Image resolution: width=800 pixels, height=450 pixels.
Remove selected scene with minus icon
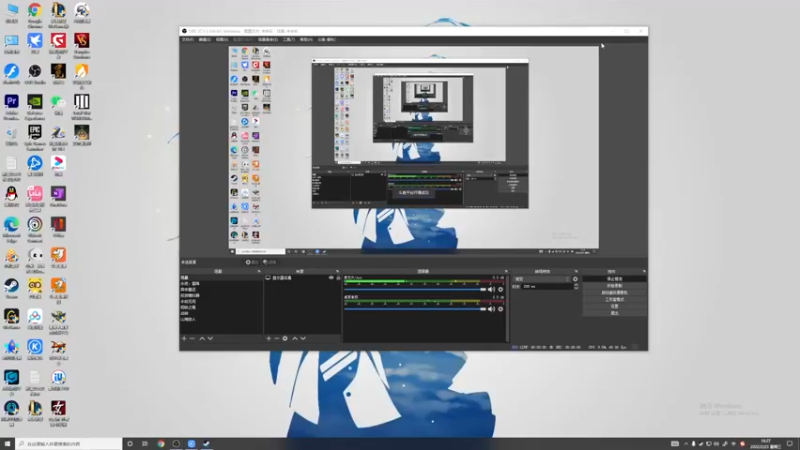[x=192, y=338]
